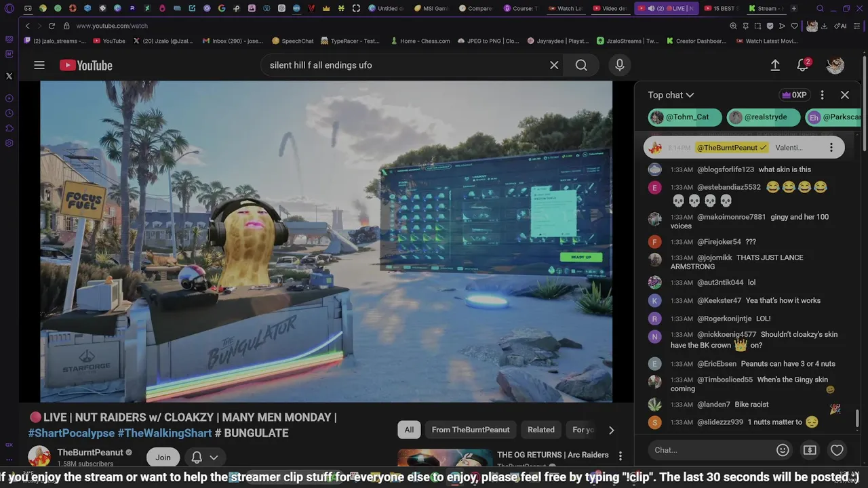Open options on the pinned TheBurntPeanut message
Screen dimensions: 868x488
point(831,147)
